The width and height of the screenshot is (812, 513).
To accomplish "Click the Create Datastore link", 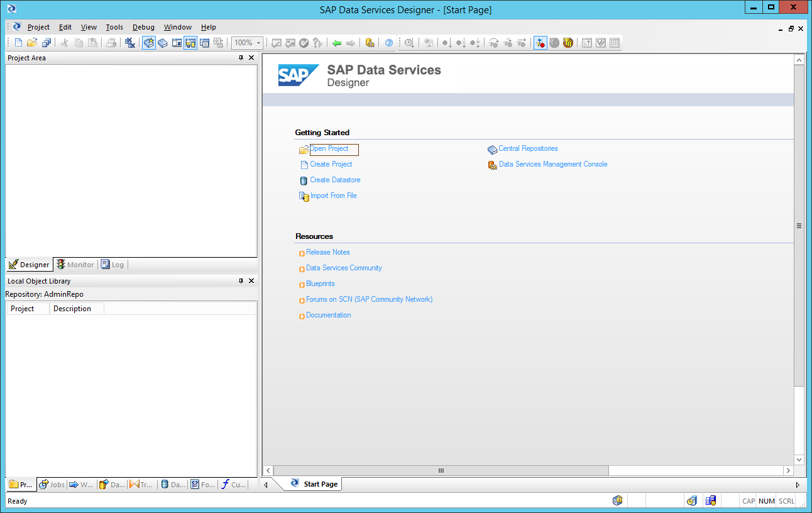I will coord(335,180).
